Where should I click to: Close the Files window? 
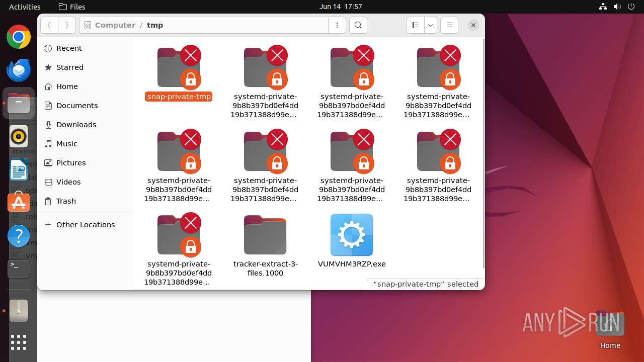(473, 25)
